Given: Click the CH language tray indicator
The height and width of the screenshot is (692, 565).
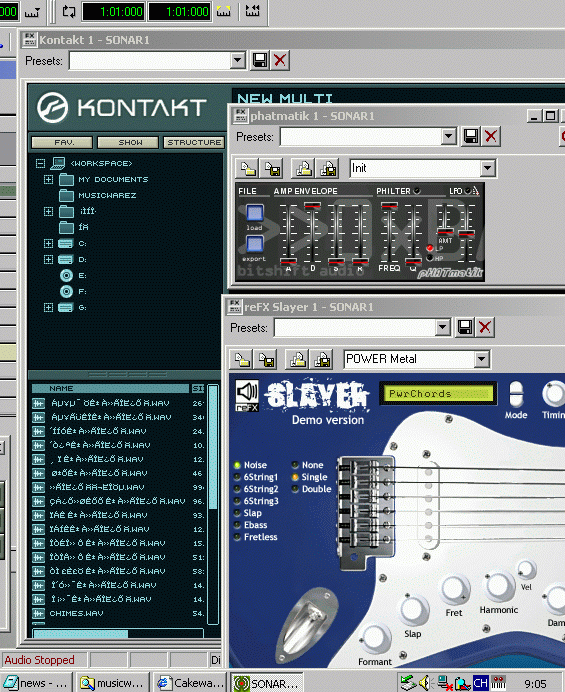Looking at the screenshot, I should point(480,683).
